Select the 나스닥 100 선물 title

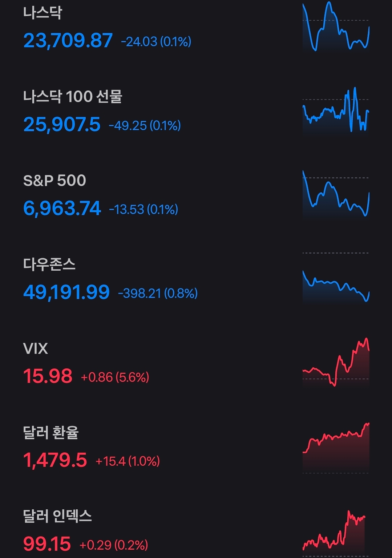pos(73,97)
